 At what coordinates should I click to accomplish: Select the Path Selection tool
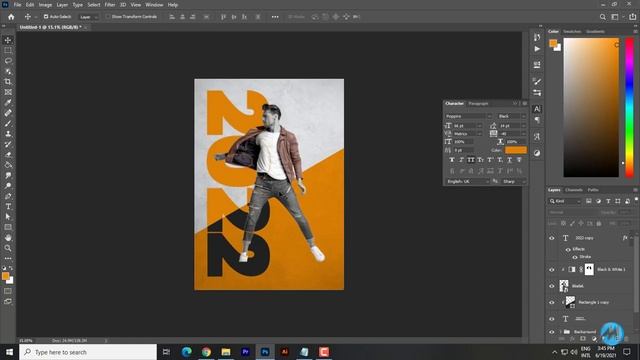[8, 217]
